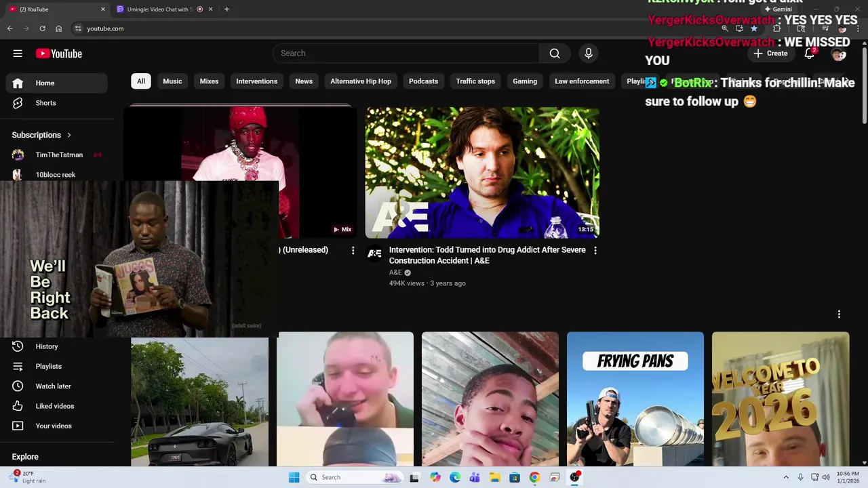Select the Music filter chip

coord(172,81)
